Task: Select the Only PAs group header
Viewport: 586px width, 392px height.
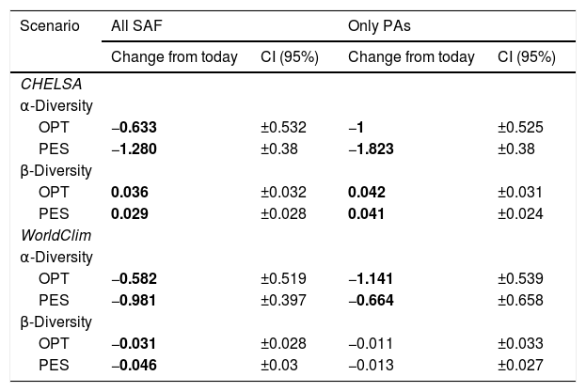Action: pos(377,25)
